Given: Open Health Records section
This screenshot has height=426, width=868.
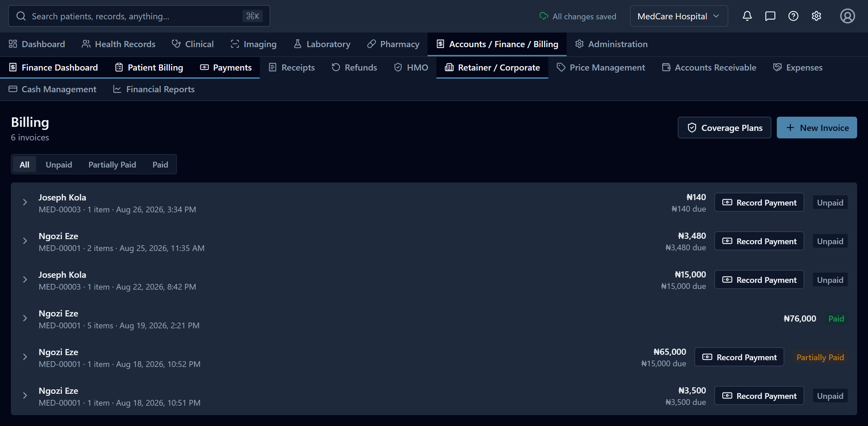Looking at the screenshot, I should point(118,44).
